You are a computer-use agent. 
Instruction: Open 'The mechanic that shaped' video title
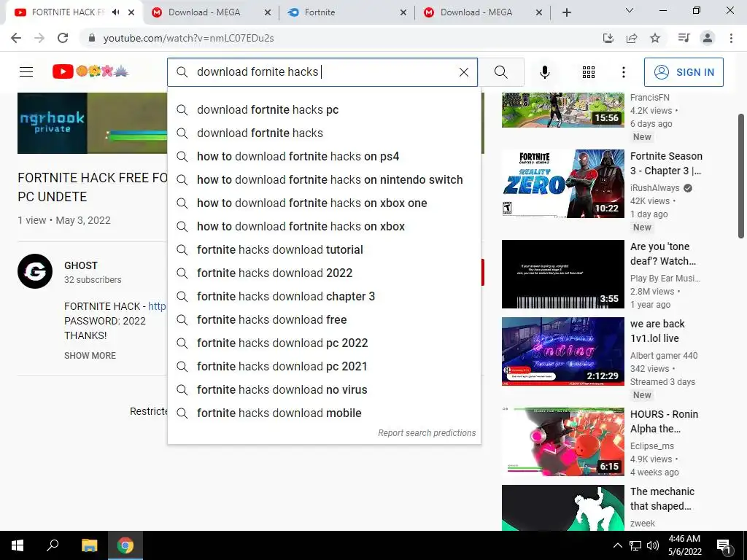tap(662, 499)
